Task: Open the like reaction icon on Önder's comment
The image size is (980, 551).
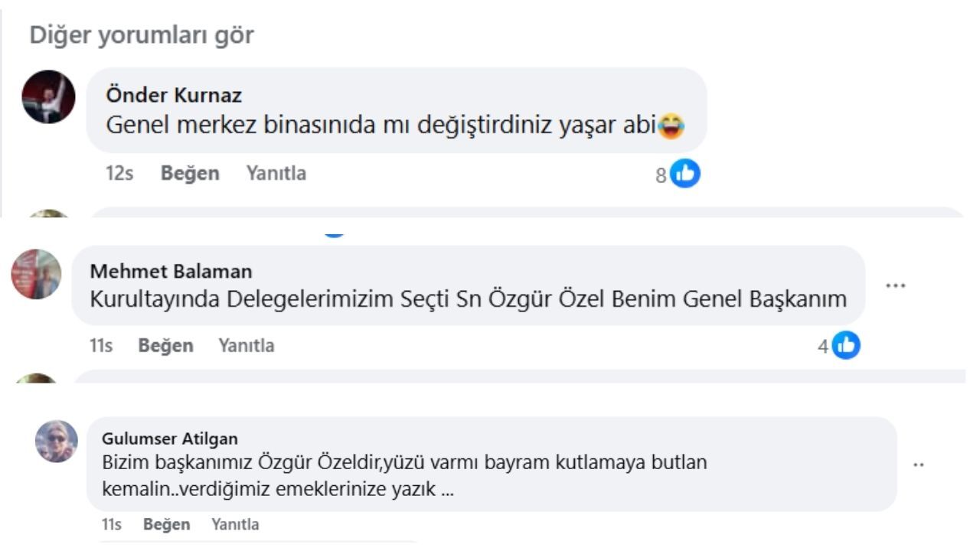Action: click(685, 174)
